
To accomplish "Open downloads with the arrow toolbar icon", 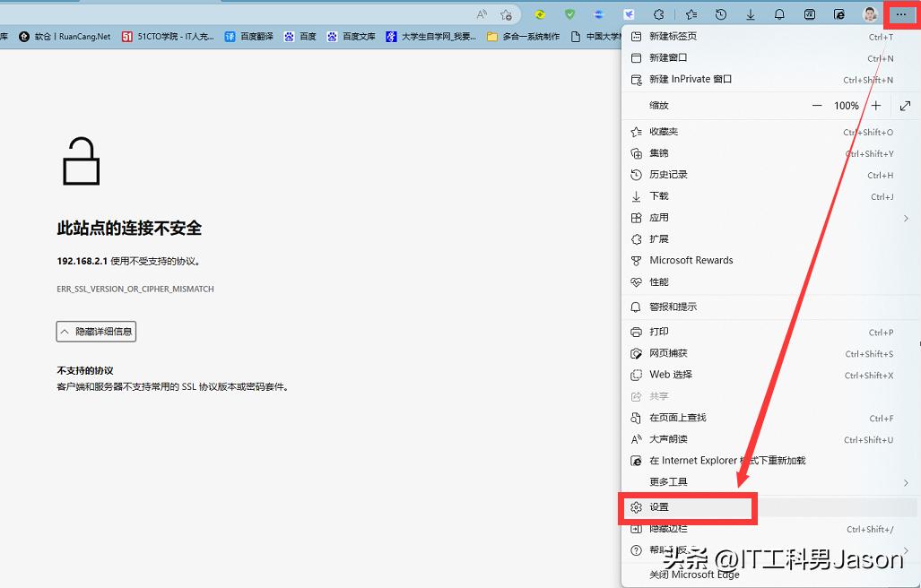I will click(752, 13).
